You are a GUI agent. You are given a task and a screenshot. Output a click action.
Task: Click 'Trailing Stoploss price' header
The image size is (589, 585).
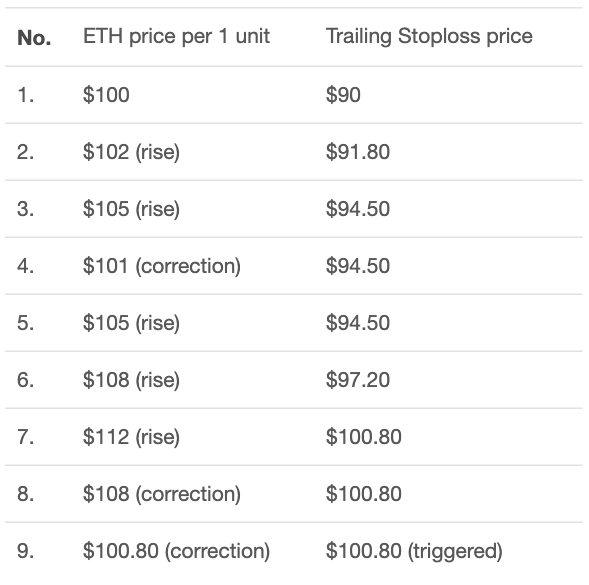tap(429, 37)
